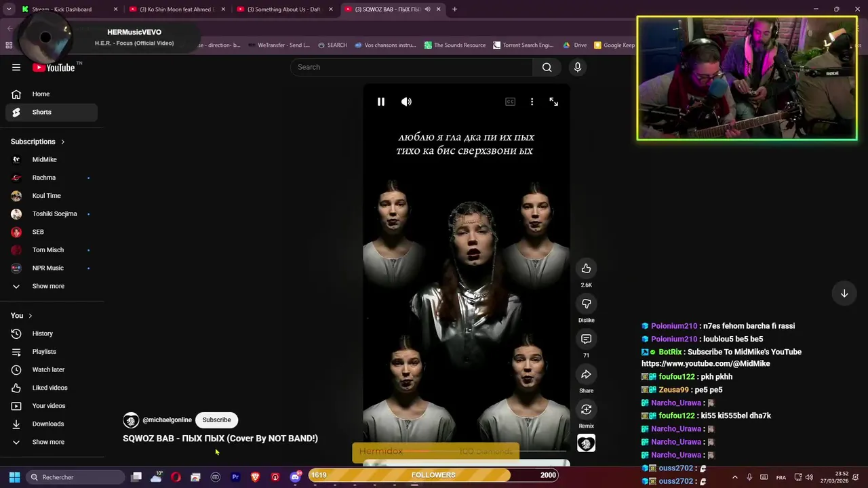Open Tom Misch subscription channel
Image resolution: width=868 pixels, height=488 pixels.
tap(52, 250)
